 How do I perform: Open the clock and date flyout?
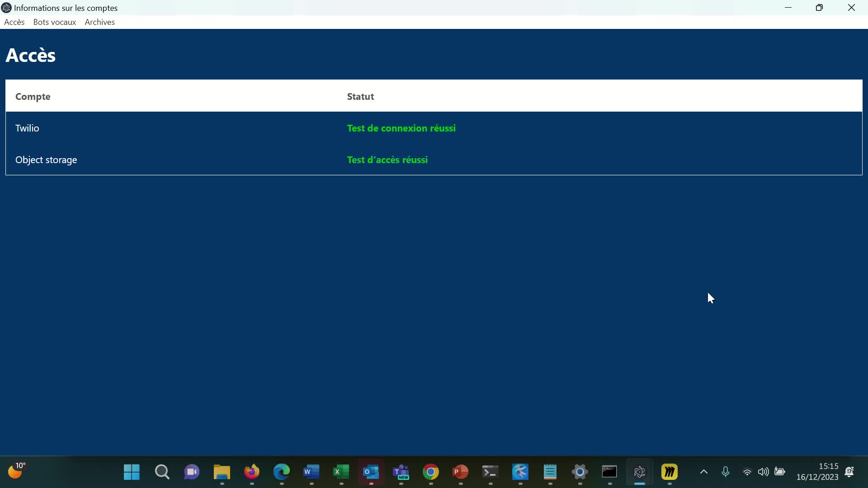[817, 472]
